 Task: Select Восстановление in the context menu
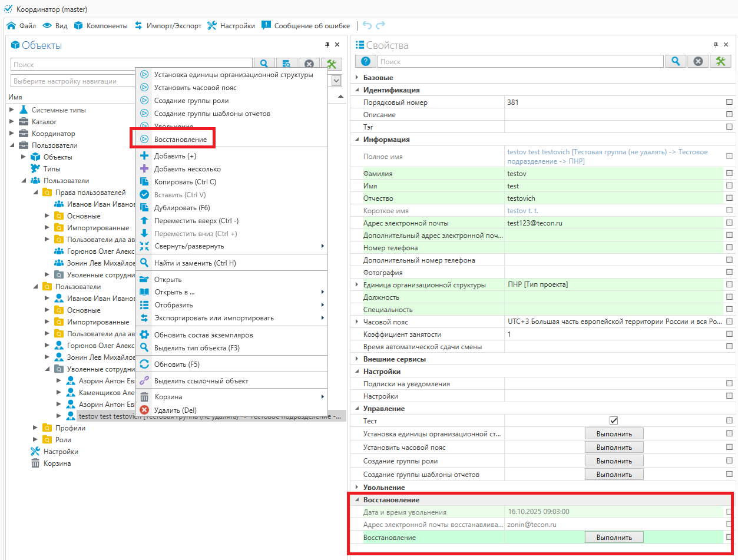tap(180, 140)
